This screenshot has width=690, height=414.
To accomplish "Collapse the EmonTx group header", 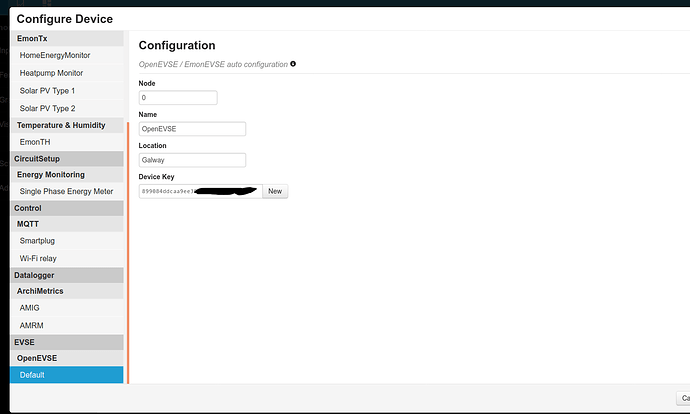I will point(67,38).
